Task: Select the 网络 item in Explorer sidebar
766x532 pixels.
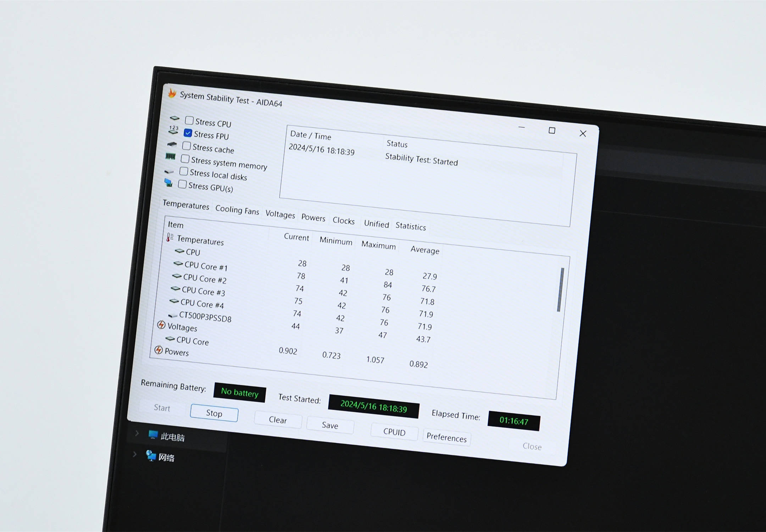Action: (x=166, y=458)
